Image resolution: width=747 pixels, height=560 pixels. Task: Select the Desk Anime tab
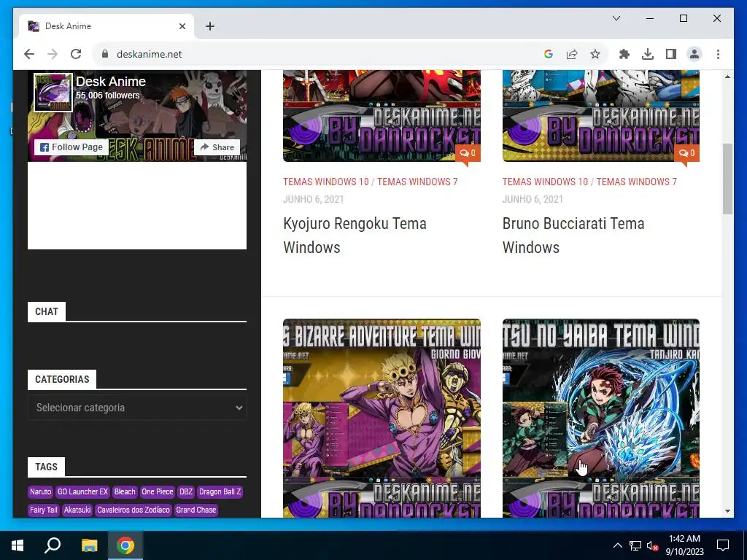tap(106, 26)
